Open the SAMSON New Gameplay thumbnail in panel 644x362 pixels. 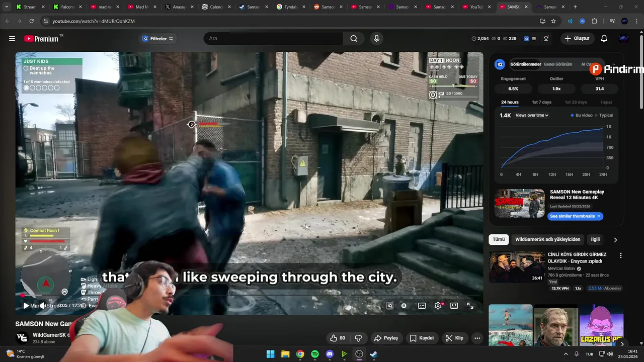(519, 203)
